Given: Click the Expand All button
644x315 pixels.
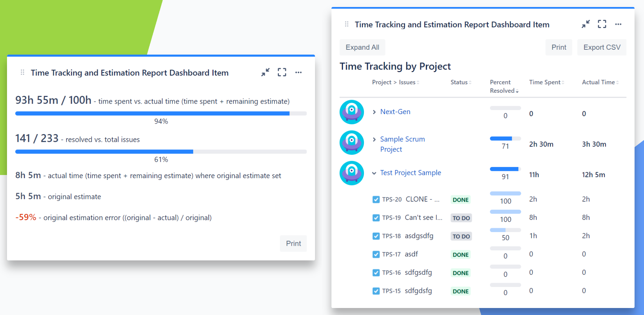Looking at the screenshot, I should click(x=362, y=47).
